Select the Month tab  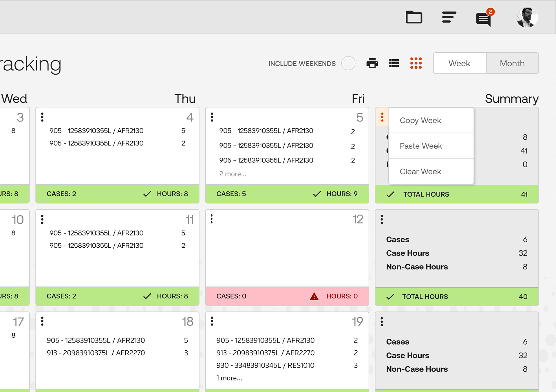(x=512, y=63)
